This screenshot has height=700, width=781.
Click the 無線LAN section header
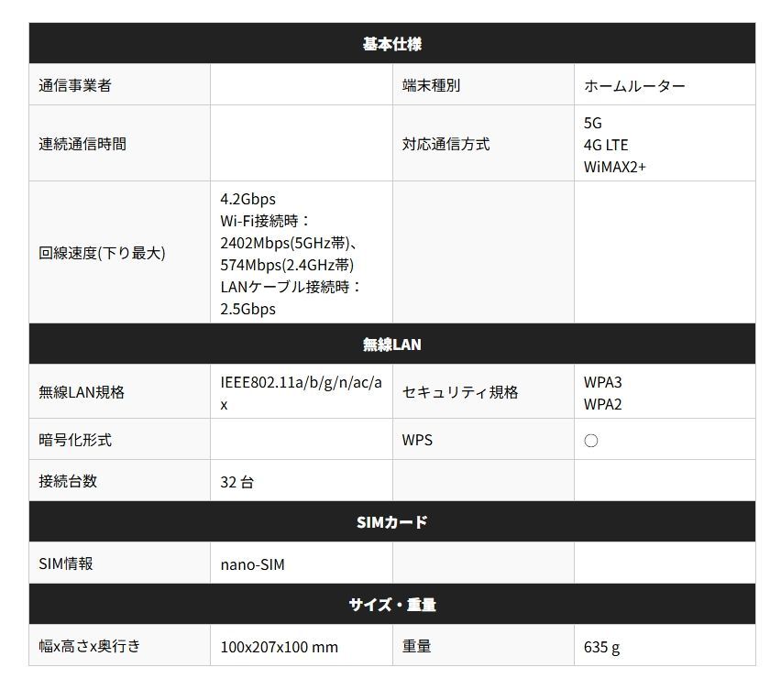tap(390, 344)
